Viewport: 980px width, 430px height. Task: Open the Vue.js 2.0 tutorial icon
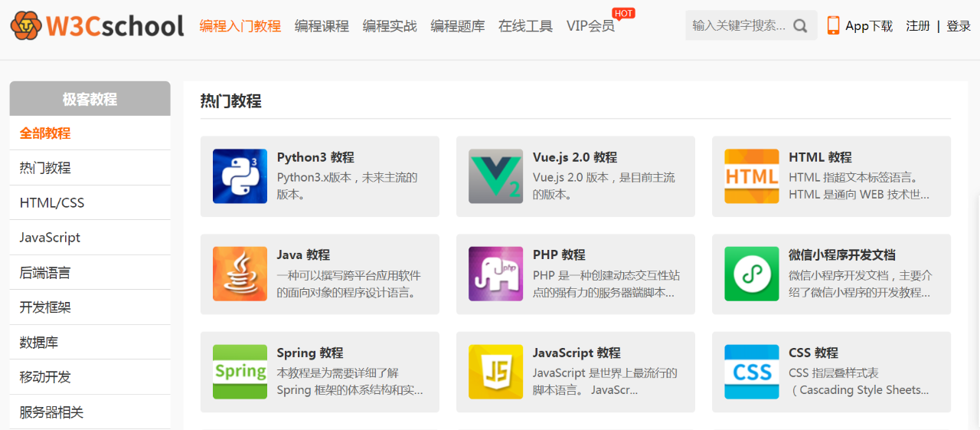(x=495, y=176)
